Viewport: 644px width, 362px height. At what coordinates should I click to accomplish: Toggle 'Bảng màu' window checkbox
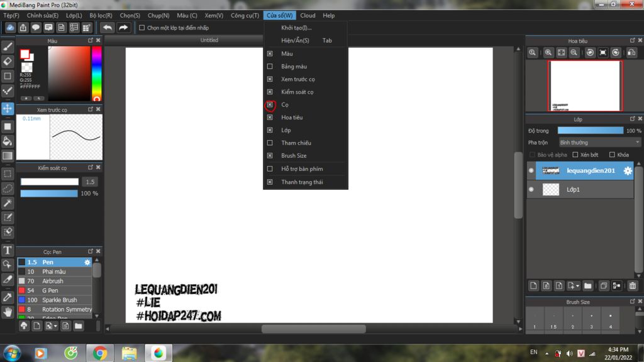[270, 66]
